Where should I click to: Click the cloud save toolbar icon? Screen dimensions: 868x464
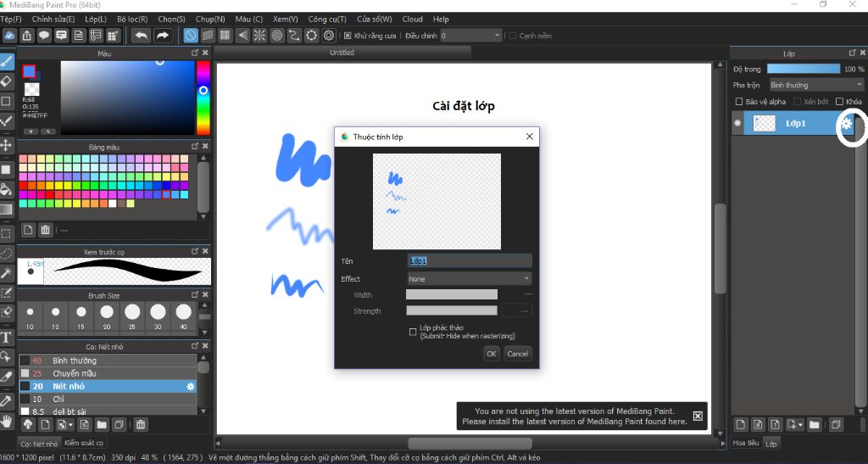9,36
